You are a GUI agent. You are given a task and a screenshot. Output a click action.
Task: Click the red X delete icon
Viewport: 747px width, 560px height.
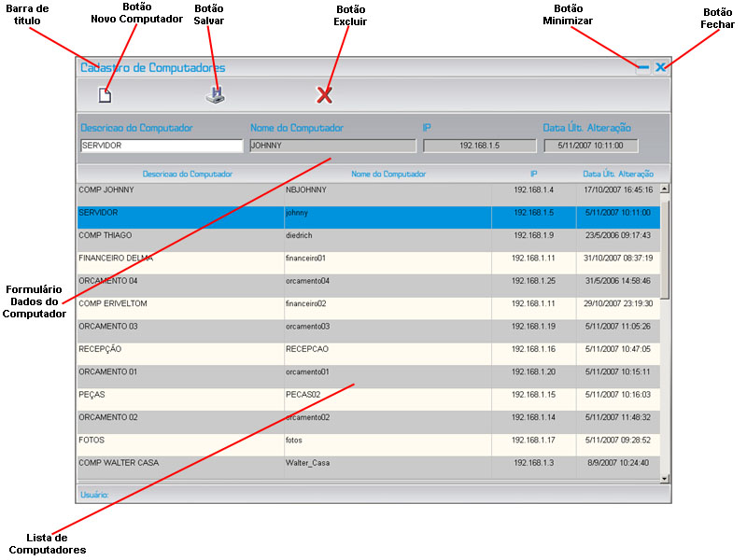[324, 94]
